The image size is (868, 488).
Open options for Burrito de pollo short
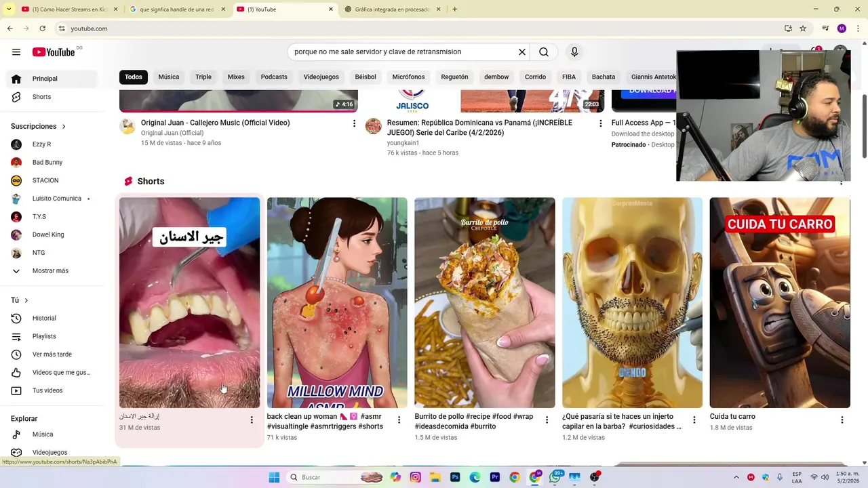point(547,420)
